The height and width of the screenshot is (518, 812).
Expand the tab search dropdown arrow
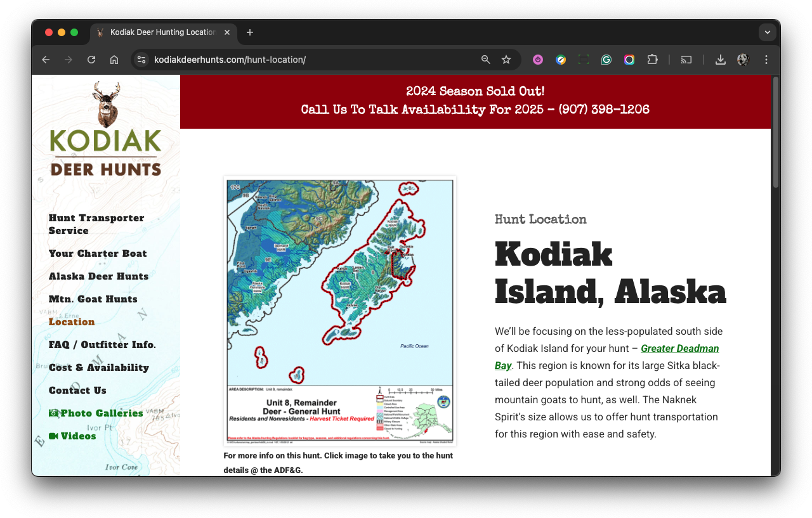click(x=768, y=32)
